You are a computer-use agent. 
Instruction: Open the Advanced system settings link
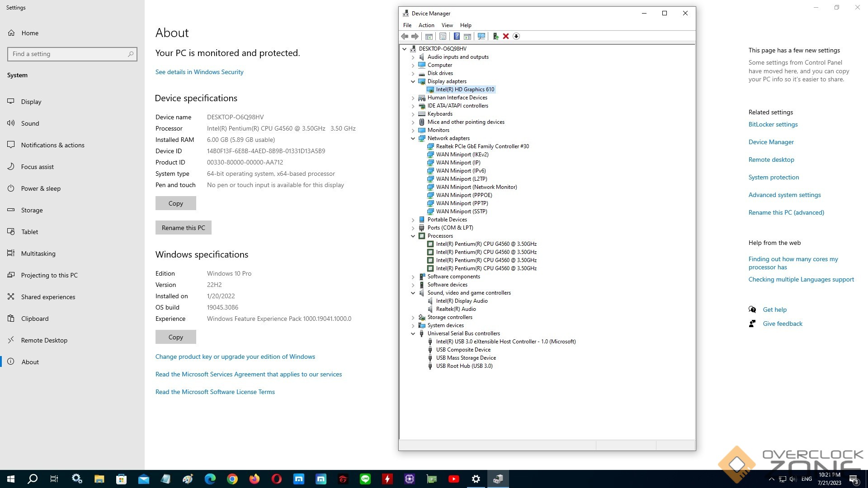click(x=785, y=195)
